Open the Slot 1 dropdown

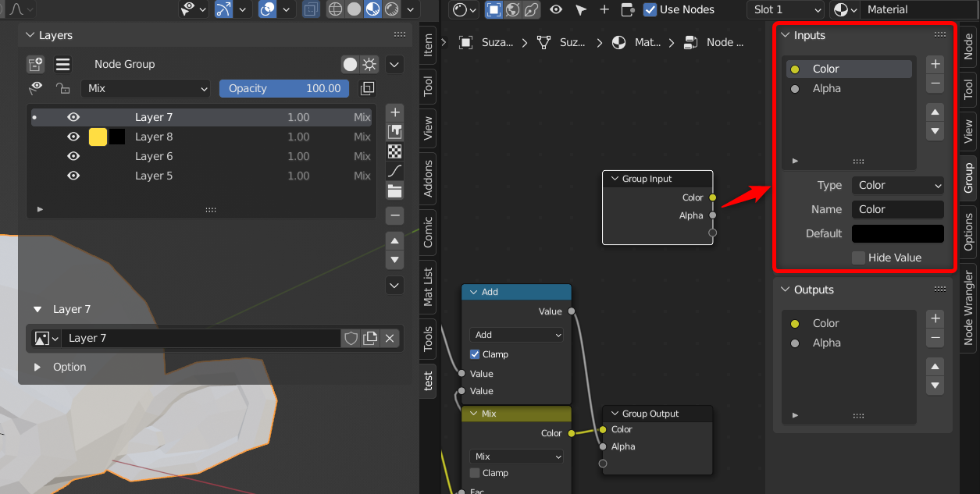pyautogui.click(x=786, y=9)
